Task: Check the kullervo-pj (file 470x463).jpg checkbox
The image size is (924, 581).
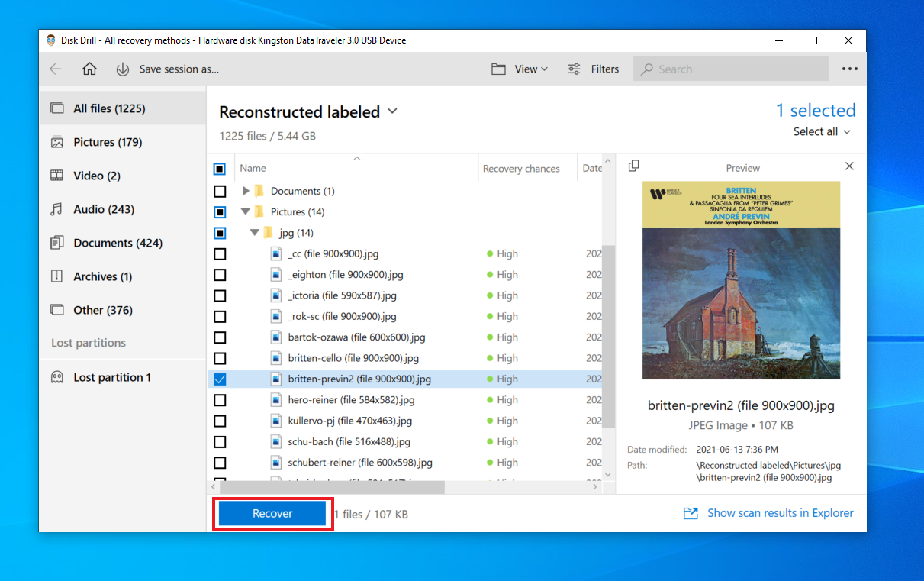Action: coord(220,421)
